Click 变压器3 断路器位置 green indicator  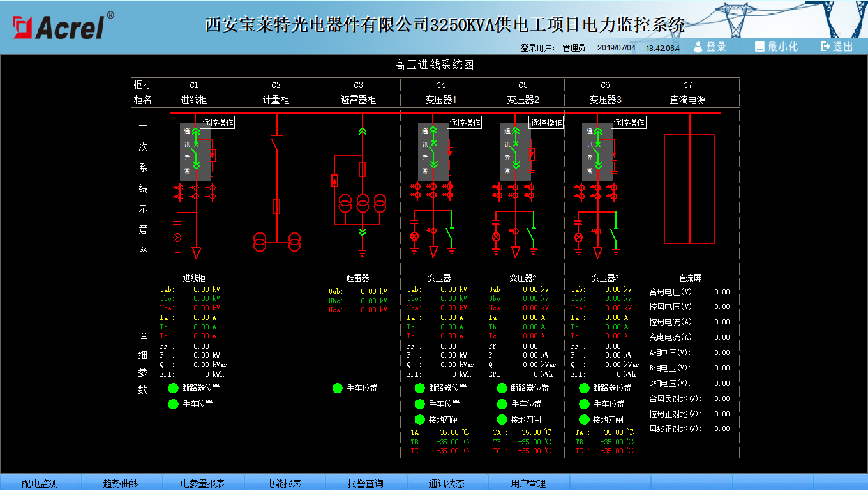(x=585, y=388)
